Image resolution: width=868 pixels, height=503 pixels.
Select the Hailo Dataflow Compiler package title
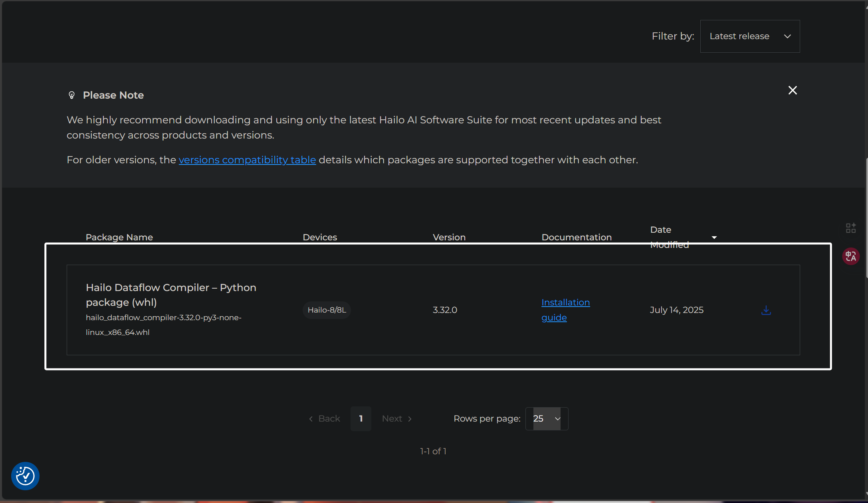click(x=171, y=295)
